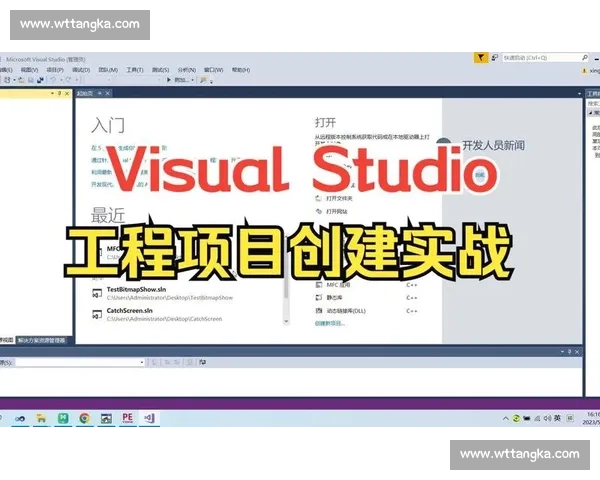Open Chrome from the taskbar
The image size is (600, 480).
85,418
